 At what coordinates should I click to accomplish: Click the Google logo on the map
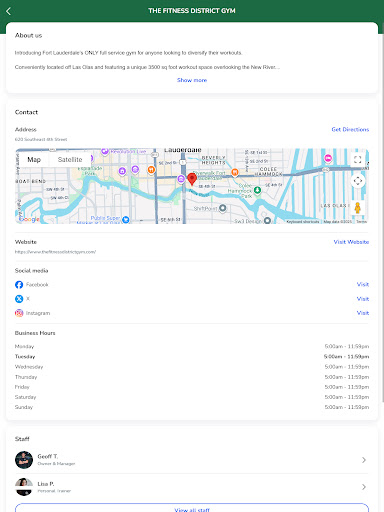29,219
